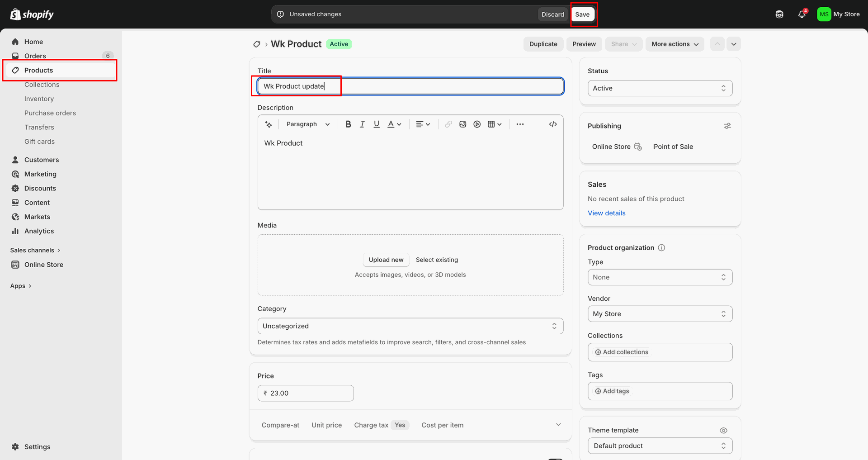Open Home in sidebar
The image size is (868, 460).
coord(61,42)
